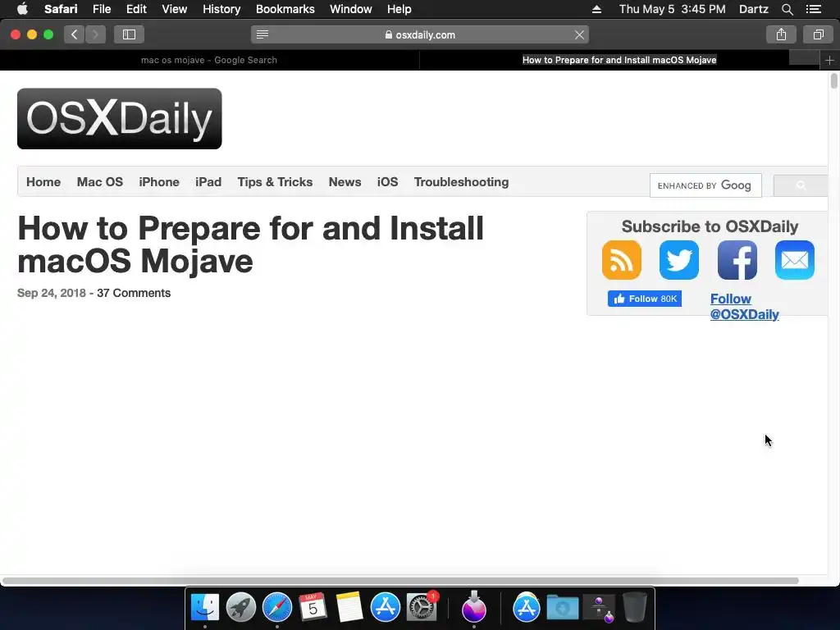Open Finder from the Dock
The width and height of the screenshot is (840, 630).
coord(204,608)
